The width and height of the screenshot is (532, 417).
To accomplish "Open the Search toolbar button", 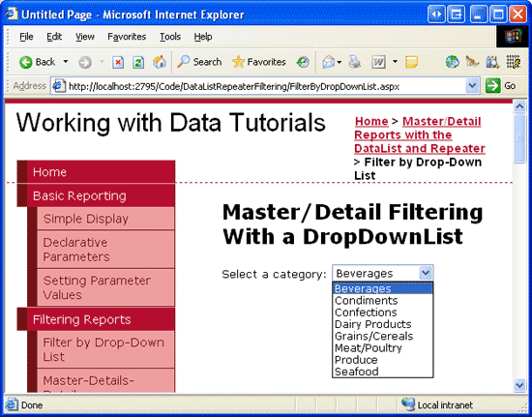I will tap(199, 62).
